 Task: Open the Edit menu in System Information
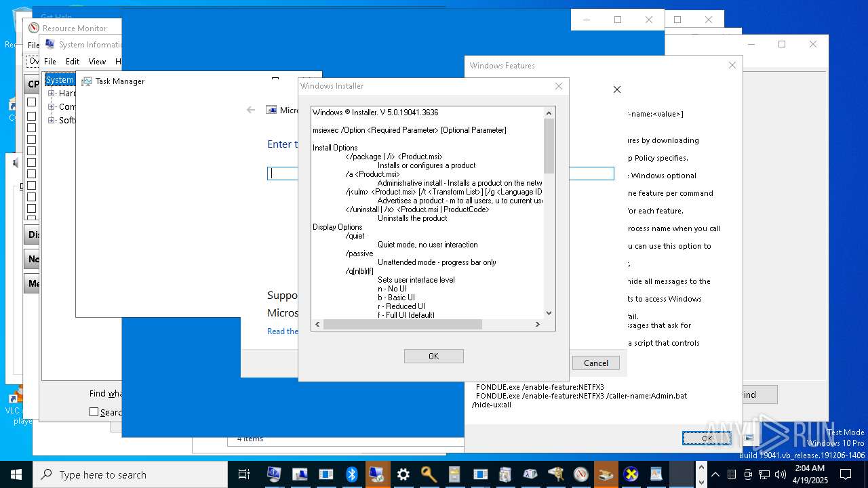[x=73, y=62]
